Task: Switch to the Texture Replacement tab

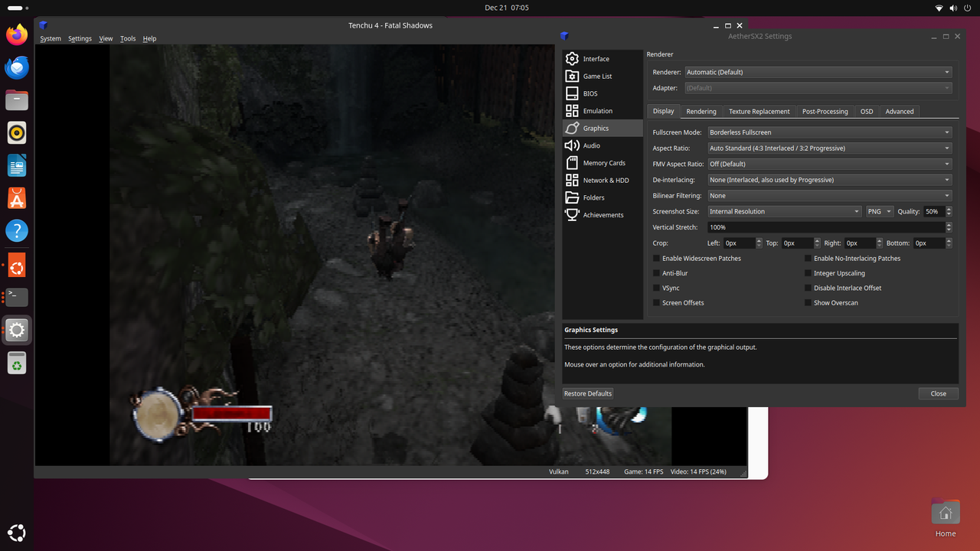Action: 759,112
